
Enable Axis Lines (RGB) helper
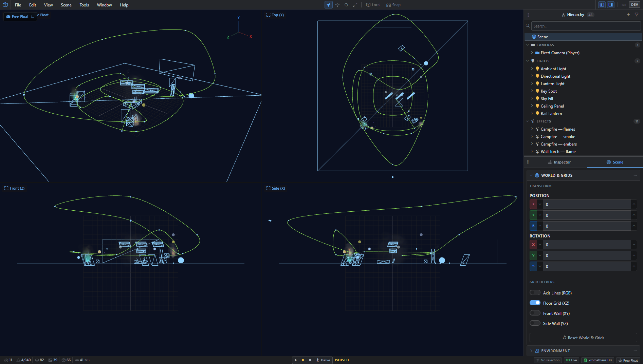(x=535, y=293)
